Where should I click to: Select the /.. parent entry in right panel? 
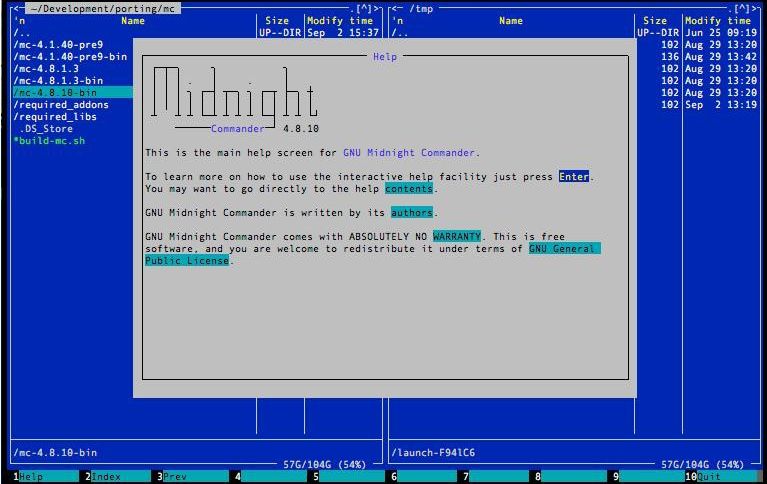[400, 33]
